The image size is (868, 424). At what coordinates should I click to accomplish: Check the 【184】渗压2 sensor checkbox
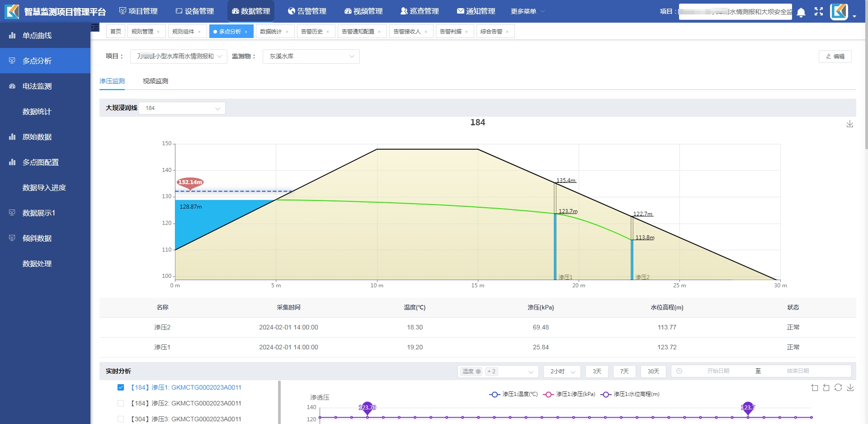point(121,403)
